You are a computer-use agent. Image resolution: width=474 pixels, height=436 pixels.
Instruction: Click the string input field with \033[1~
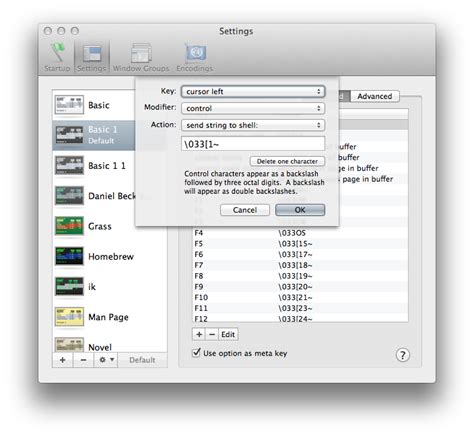pyautogui.click(x=253, y=144)
